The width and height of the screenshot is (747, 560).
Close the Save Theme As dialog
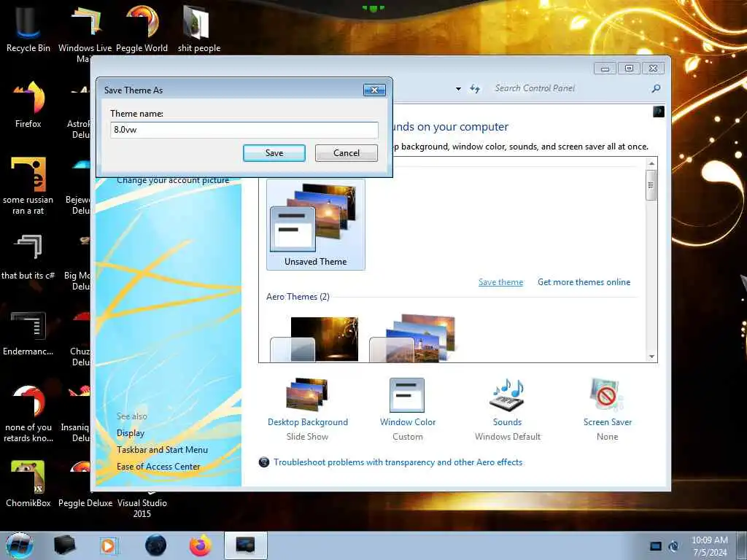[x=374, y=90]
